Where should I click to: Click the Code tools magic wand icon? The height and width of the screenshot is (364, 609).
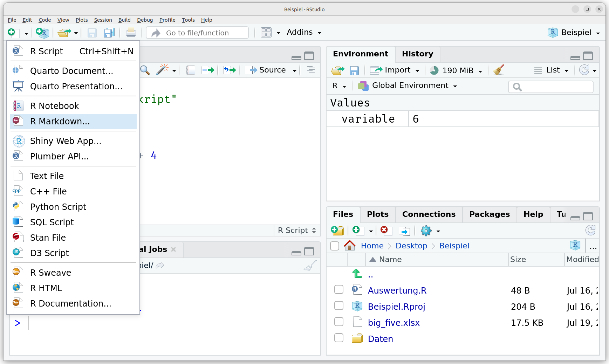pyautogui.click(x=162, y=70)
